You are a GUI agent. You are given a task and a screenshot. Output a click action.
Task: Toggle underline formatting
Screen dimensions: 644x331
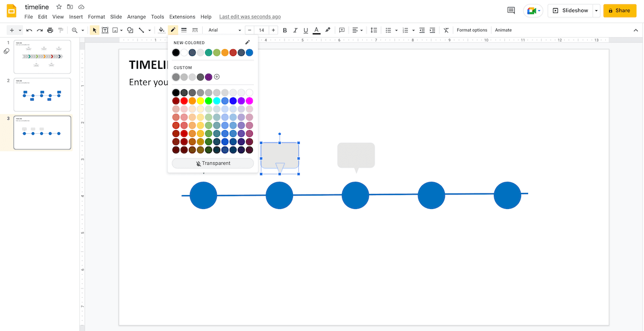point(306,30)
